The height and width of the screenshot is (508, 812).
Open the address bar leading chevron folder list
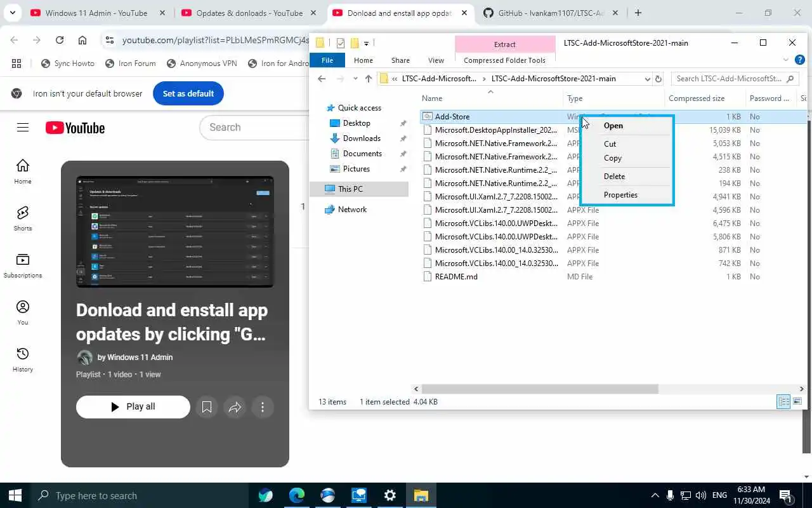(x=395, y=79)
